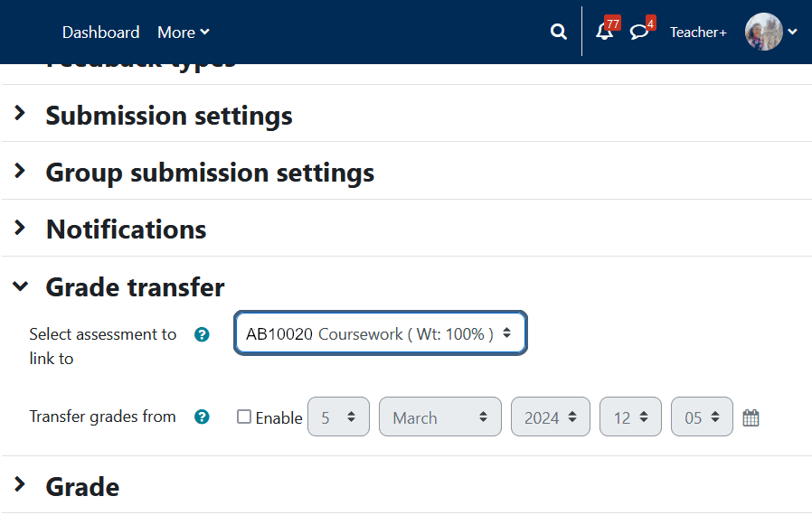Click the Teacher+ role label
The width and height of the screenshot is (812, 515).
pos(698,33)
